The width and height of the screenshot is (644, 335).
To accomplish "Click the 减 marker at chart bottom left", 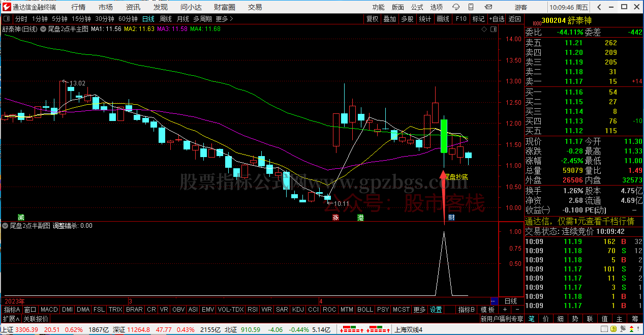I will [21, 217].
